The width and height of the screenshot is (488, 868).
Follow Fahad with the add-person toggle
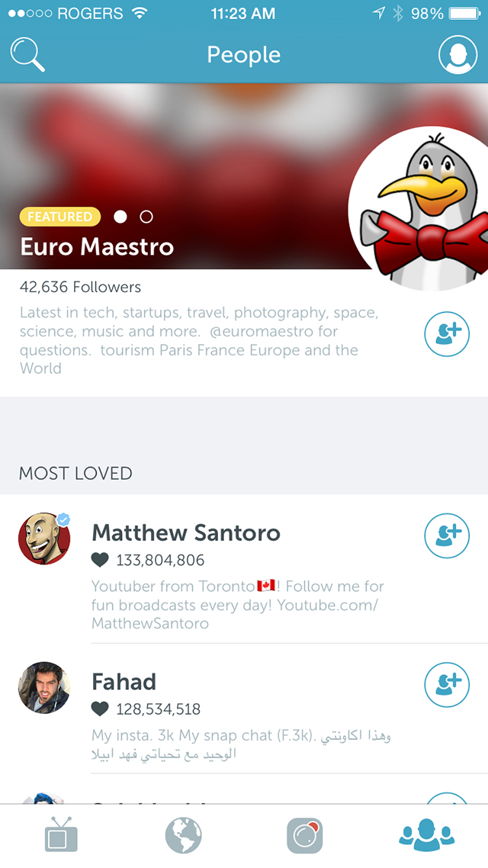(x=447, y=684)
